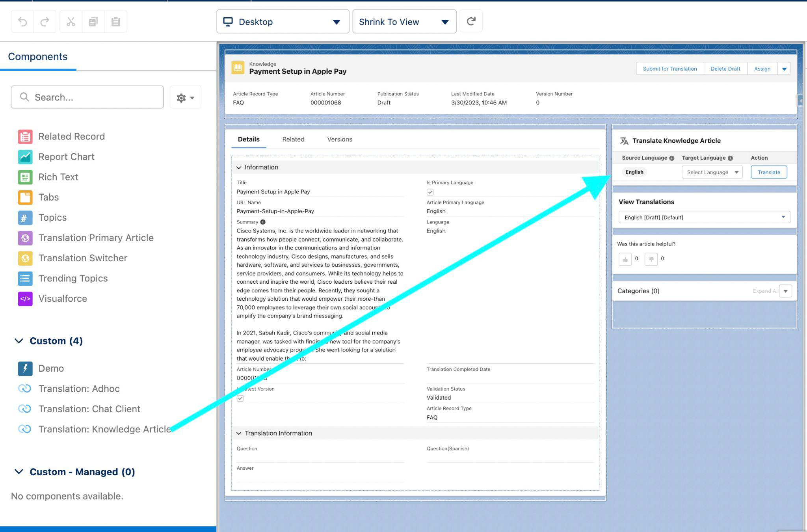Click the refresh canvas icon
807x532 pixels.
[x=471, y=21]
